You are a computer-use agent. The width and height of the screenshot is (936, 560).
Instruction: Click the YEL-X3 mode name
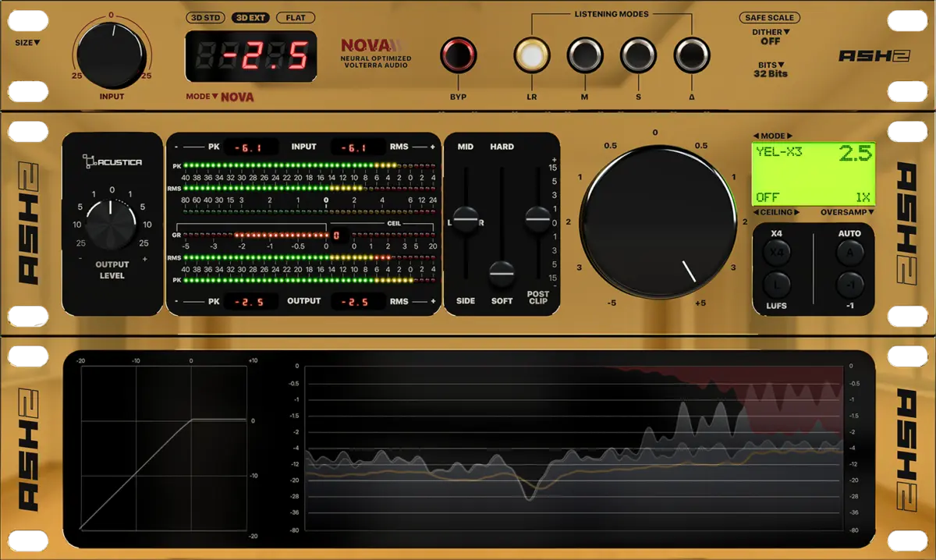click(778, 153)
